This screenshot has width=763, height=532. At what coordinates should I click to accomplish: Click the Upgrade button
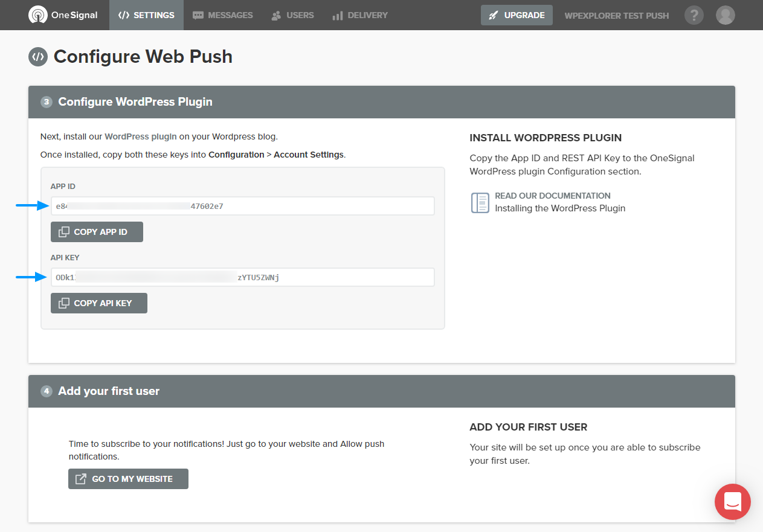click(517, 15)
